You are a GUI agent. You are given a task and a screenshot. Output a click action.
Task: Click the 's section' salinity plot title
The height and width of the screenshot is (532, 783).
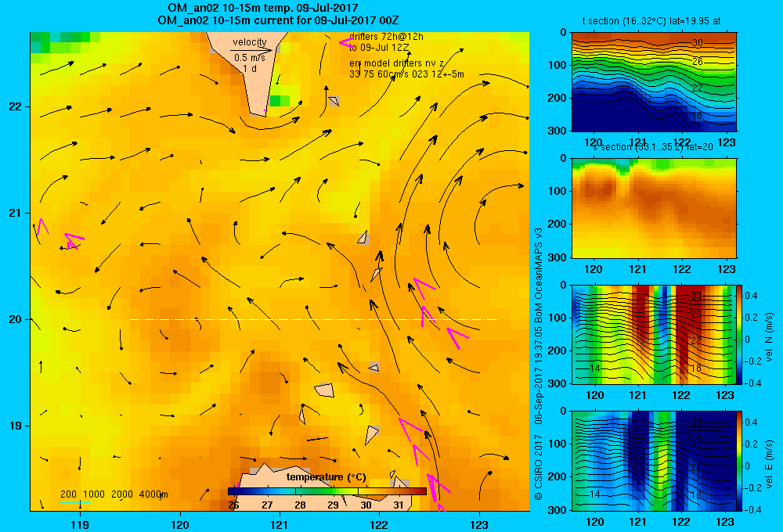point(653,147)
